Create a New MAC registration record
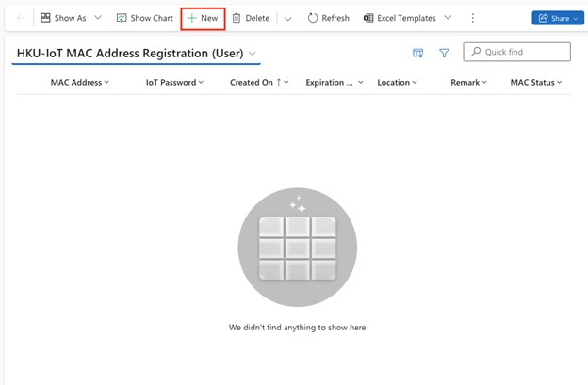This screenshot has width=588, height=385. click(203, 18)
